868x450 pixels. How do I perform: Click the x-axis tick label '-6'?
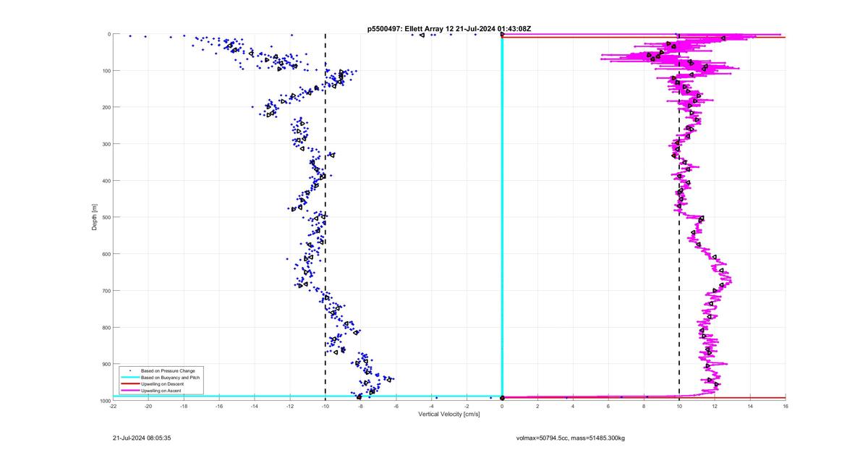[x=396, y=406]
